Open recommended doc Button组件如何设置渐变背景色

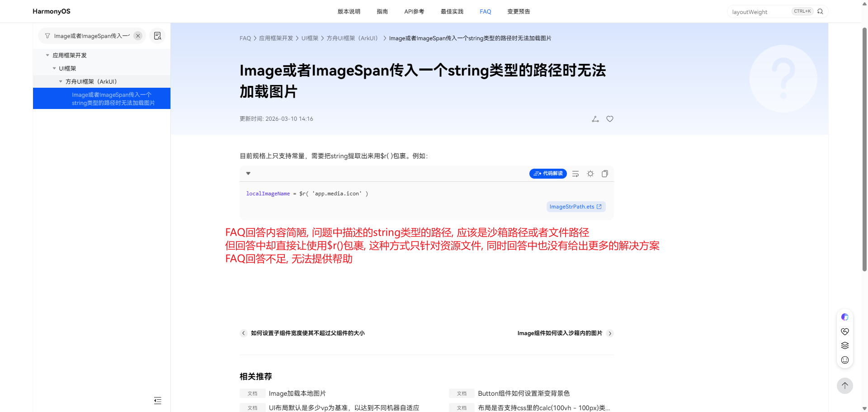(x=524, y=393)
